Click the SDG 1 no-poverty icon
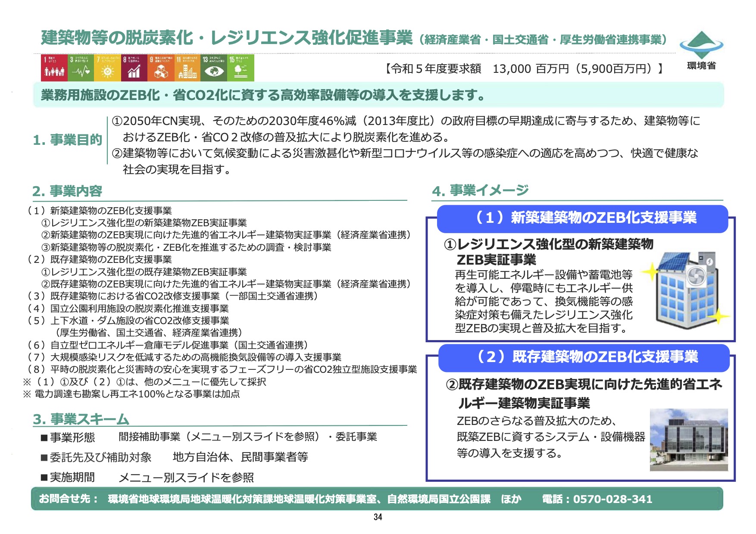The width and height of the screenshot is (756, 534). (x=54, y=68)
